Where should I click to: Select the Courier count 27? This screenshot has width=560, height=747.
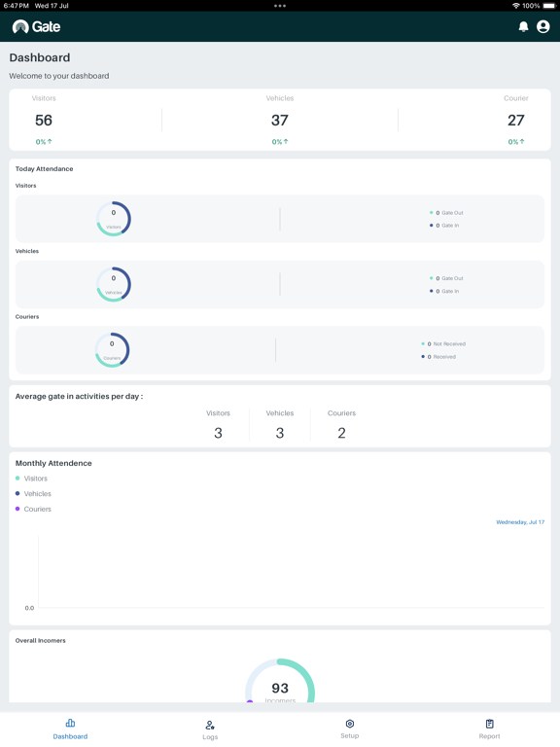click(x=515, y=120)
